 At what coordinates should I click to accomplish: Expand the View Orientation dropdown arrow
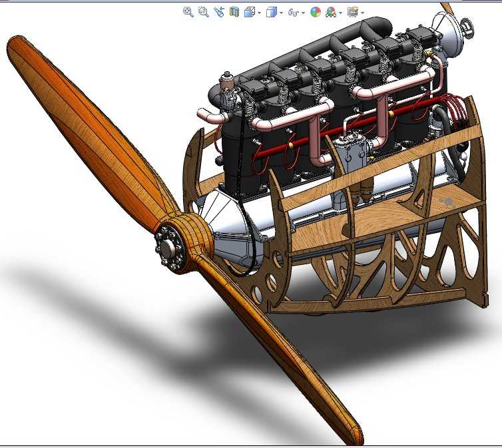(x=259, y=13)
